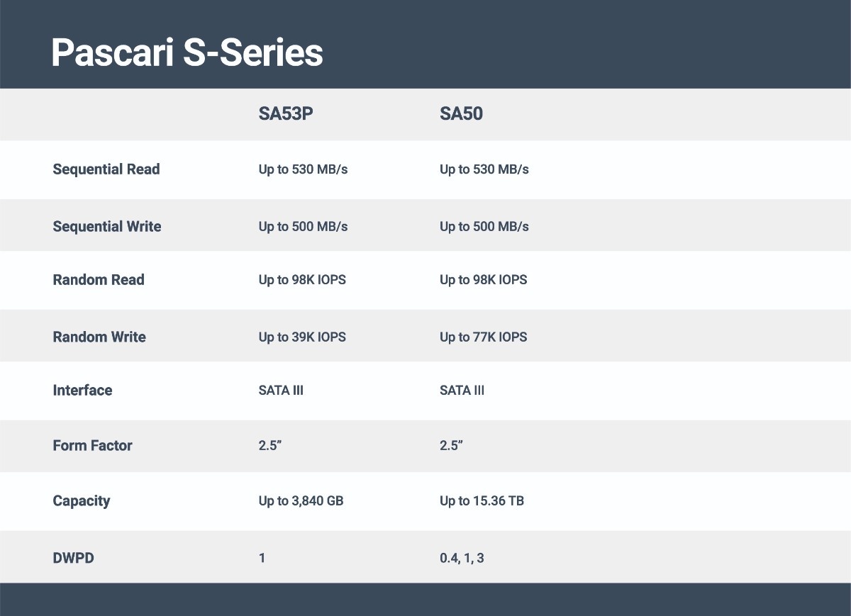Click SA53P's Up to 39K IOPS value
Viewport: 851px width, 616px height.
302,337
